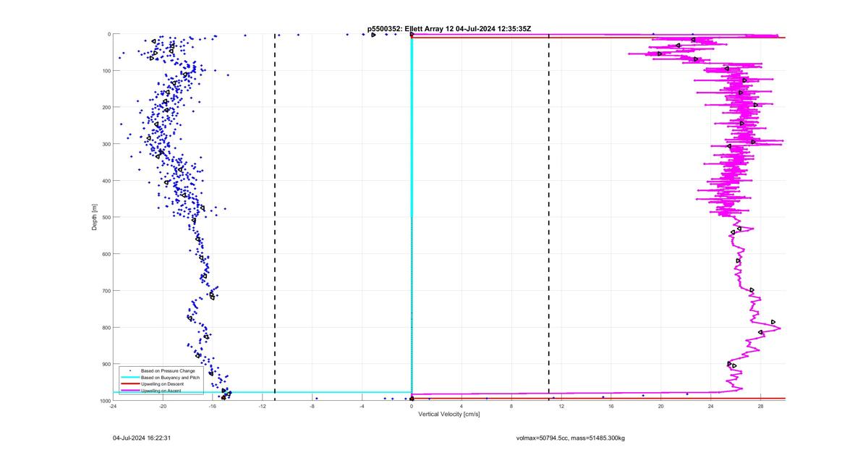This screenshot has height=450, width=868.
Task: Click depth axis tick label 900
Action: point(106,364)
